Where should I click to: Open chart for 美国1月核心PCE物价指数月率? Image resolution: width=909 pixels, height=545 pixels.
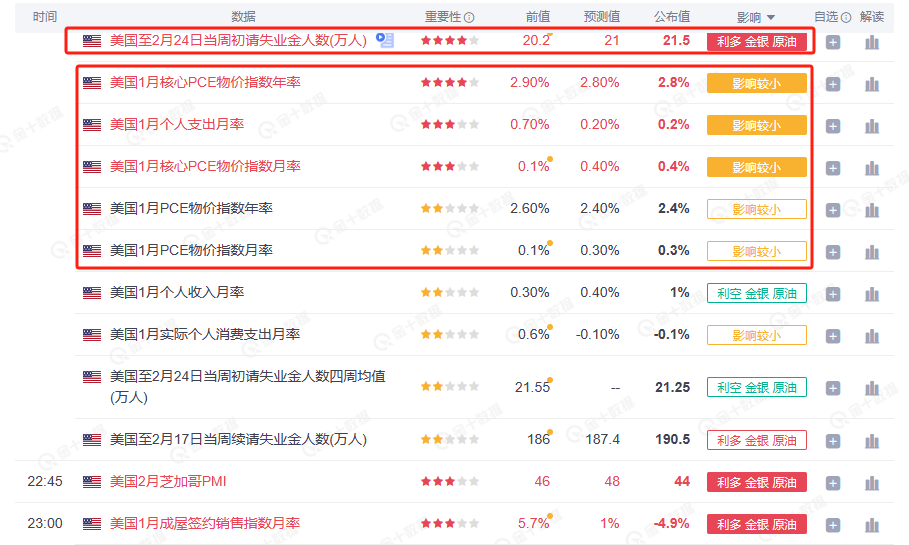click(x=872, y=168)
